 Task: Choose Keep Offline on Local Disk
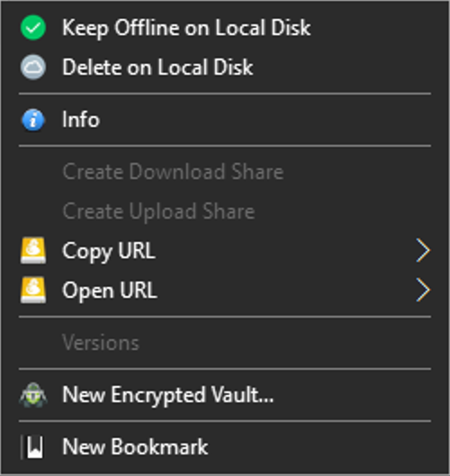coord(225,28)
